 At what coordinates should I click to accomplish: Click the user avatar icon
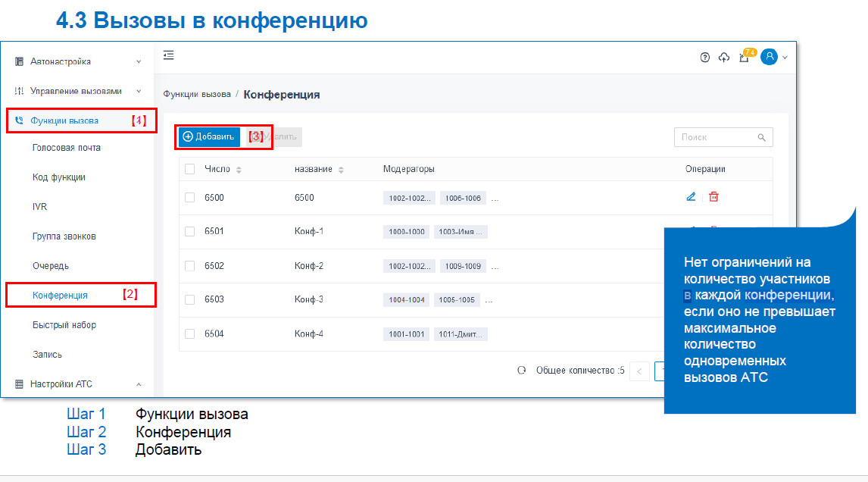(769, 57)
